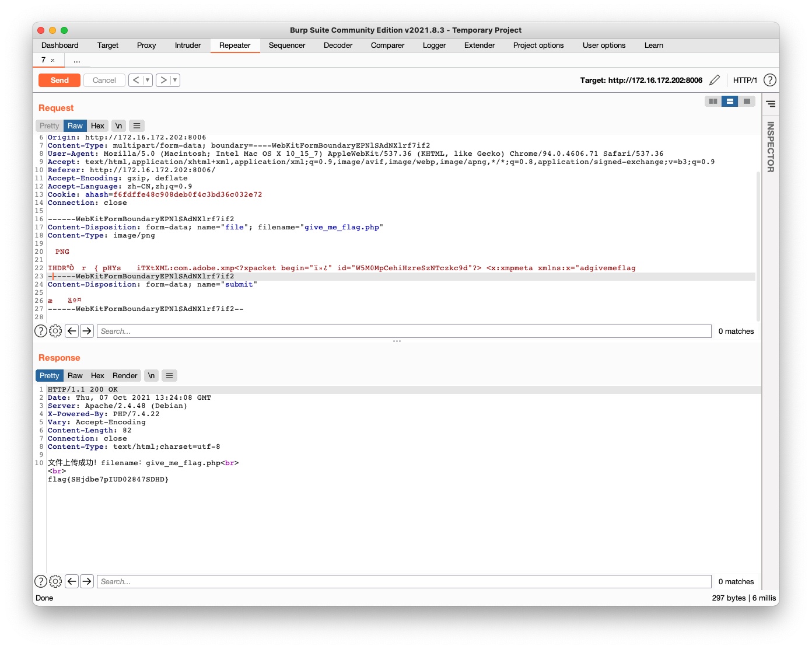Go to next request in history
Image resolution: width=812 pixels, height=649 pixels.
click(x=163, y=80)
